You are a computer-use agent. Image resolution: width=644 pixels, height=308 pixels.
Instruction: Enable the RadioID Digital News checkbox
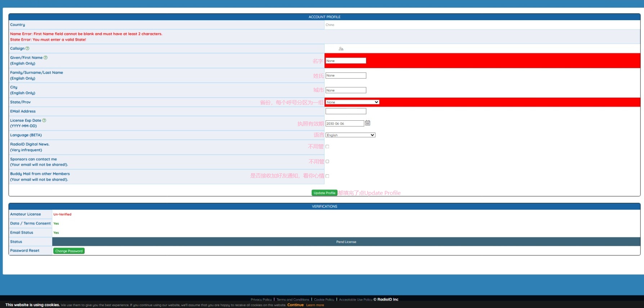[x=327, y=147]
